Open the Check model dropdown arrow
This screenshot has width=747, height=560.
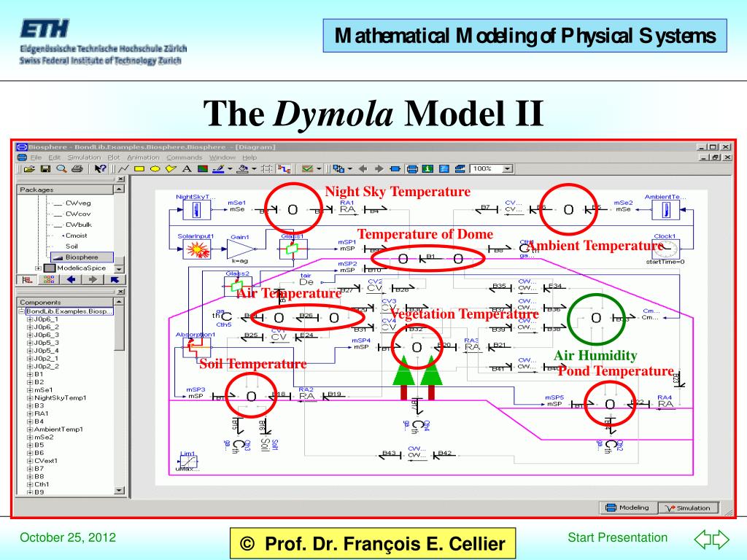point(320,168)
